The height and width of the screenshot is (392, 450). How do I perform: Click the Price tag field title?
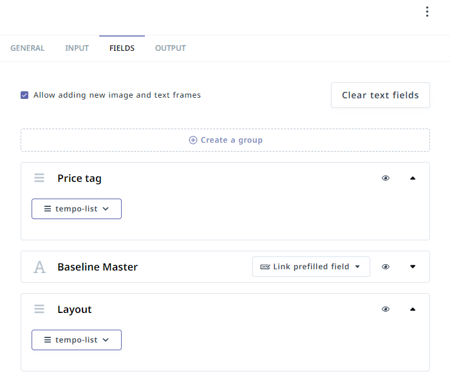[79, 179]
